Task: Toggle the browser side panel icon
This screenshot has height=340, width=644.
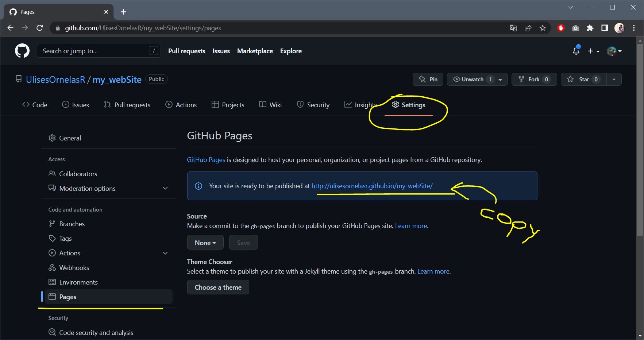Action: [605, 28]
